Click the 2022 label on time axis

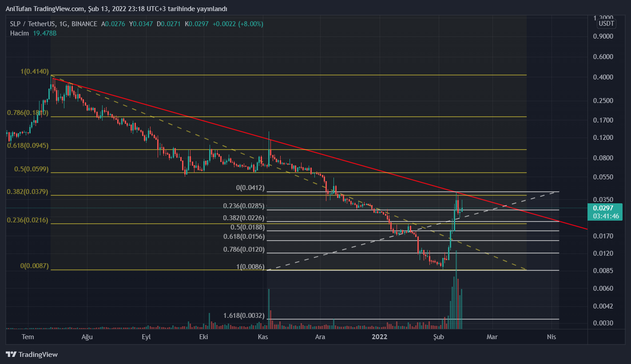(x=379, y=337)
